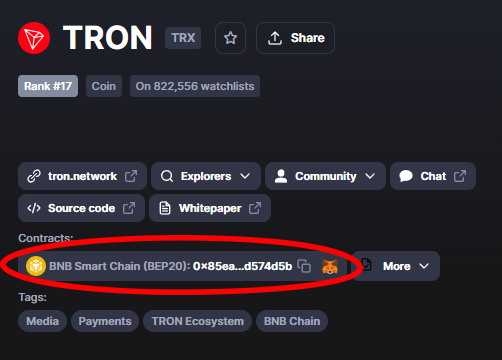Click the TRON coin title text
This screenshot has height=360, width=502.
tap(108, 38)
